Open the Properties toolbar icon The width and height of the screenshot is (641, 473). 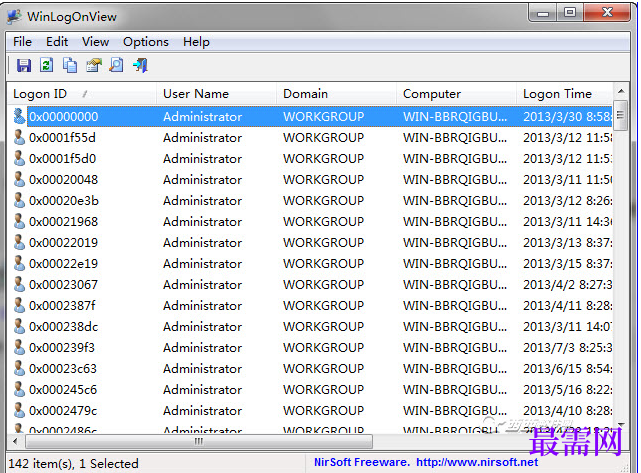pos(94,65)
